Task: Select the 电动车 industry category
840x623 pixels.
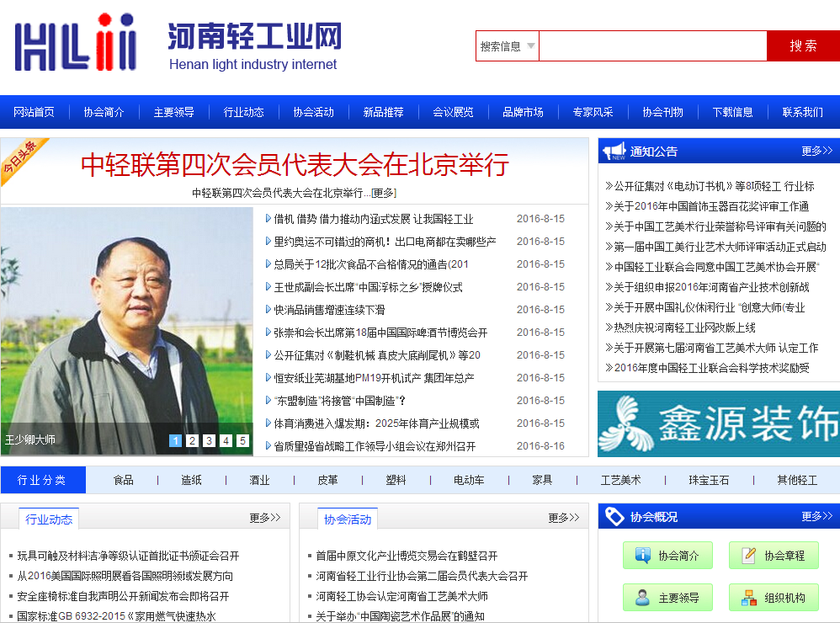Action: [469, 480]
